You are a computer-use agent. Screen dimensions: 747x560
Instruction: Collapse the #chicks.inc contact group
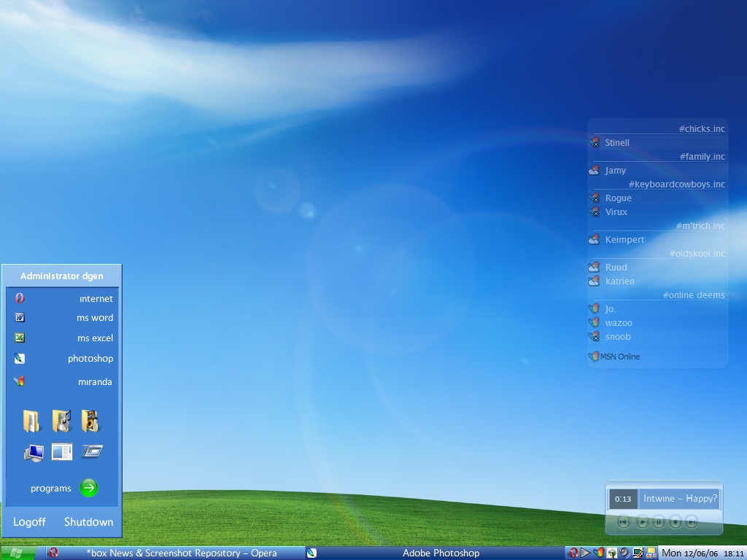point(702,128)
